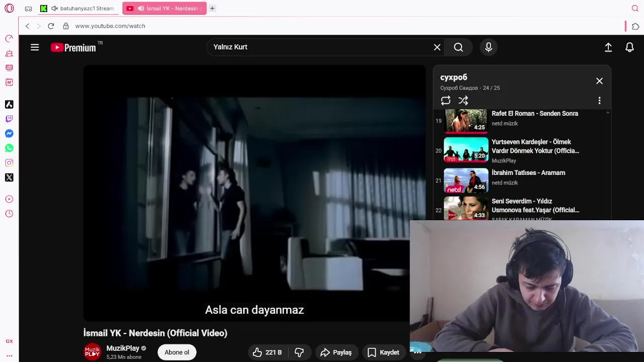Toggle playlist shuffle
Image resolution: width=644 pixels, height=362 pixels.
tap(463, 101)
